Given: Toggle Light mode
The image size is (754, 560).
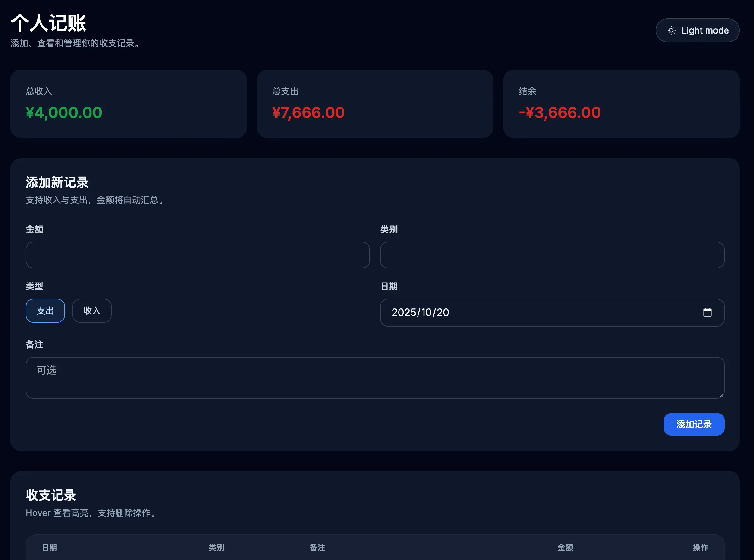Looking at the screenshot, I should [x=697, y=30].
